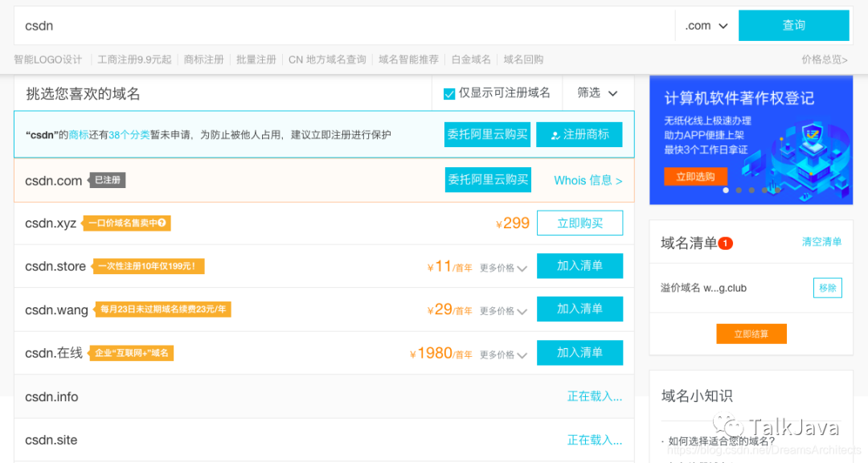The width and height of the screenshot is (868, 463).
Task: Go to 商标注册 link
Action: click(x=203, y=59)
